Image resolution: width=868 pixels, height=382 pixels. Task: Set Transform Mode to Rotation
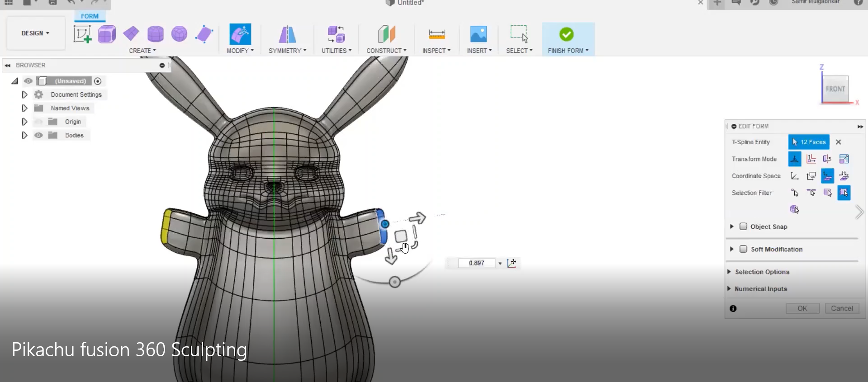pos(827,159)
